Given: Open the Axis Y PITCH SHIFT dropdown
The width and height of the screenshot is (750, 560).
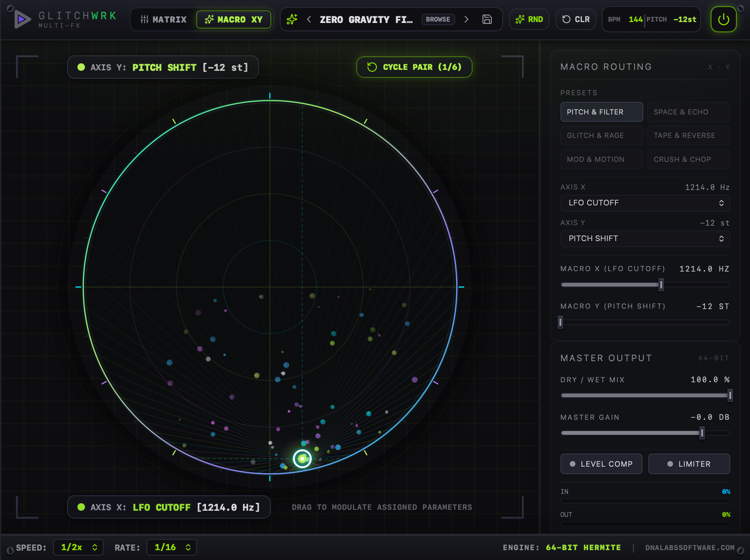Looking at the screenshot, I should pos(645,238).
